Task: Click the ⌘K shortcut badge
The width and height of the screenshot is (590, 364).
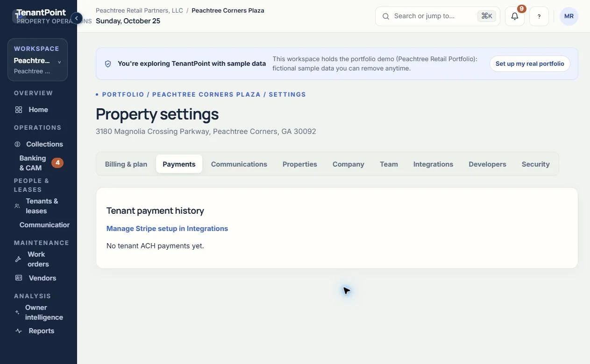Action: (487, 16)
